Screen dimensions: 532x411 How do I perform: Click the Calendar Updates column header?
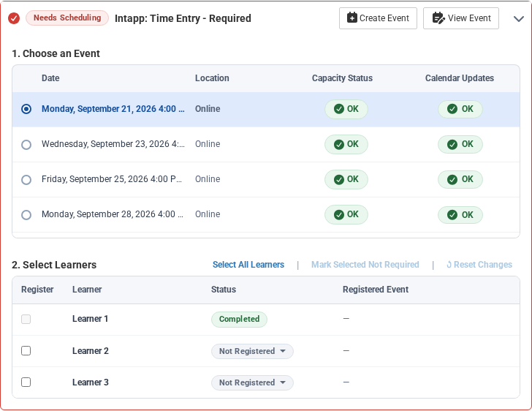(x=460, y=78)
